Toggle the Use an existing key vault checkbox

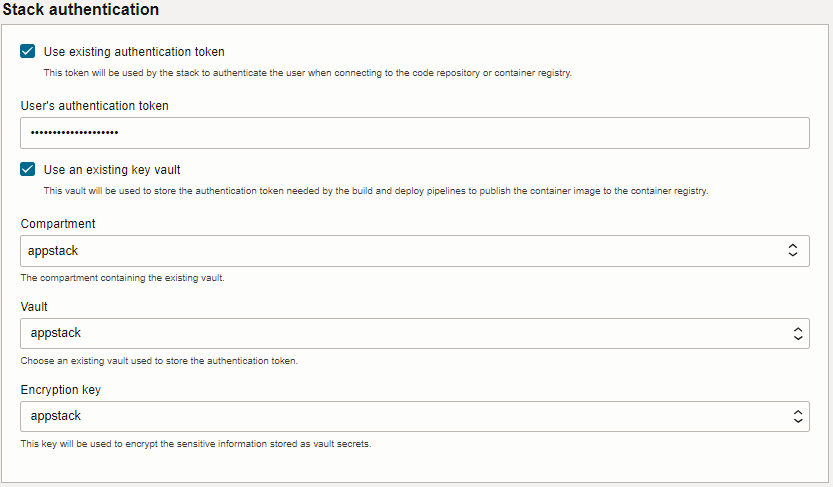(x=28, y=169)
